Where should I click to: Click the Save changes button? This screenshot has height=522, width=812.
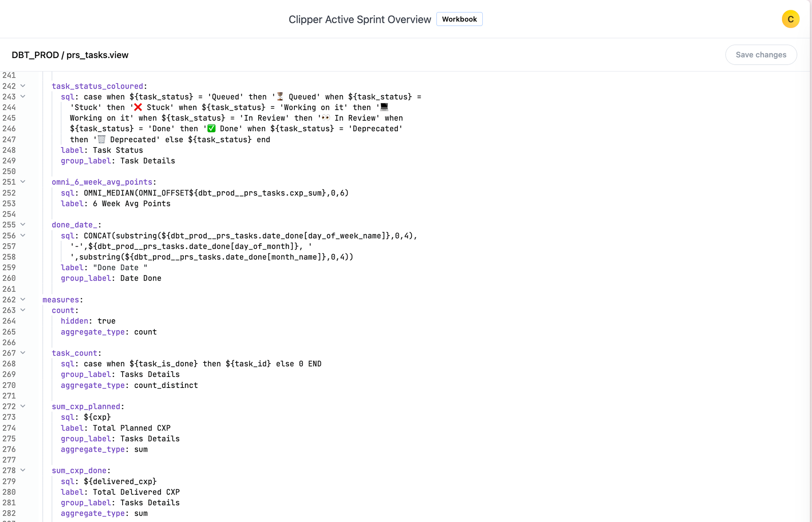(760, 55)
